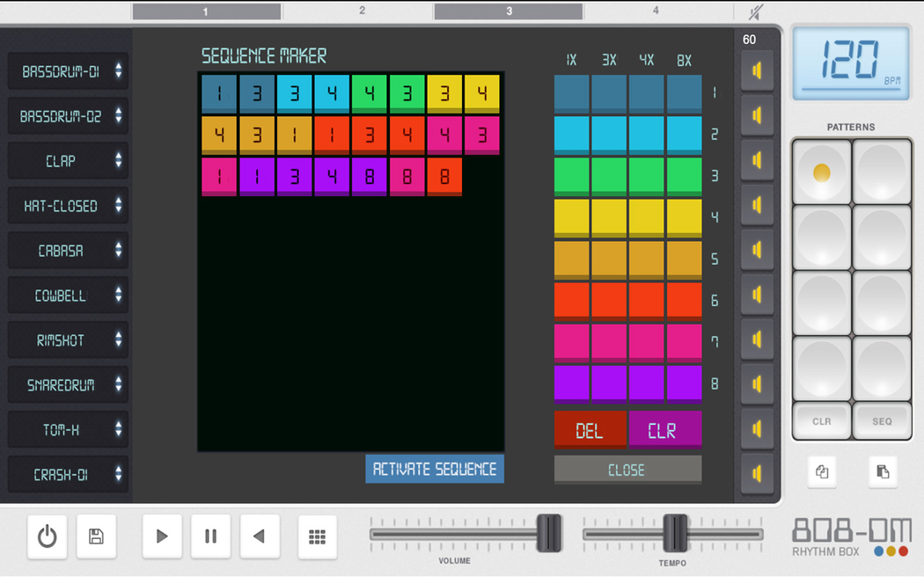Click the paste pattern icon

click(x=883, y=472)
